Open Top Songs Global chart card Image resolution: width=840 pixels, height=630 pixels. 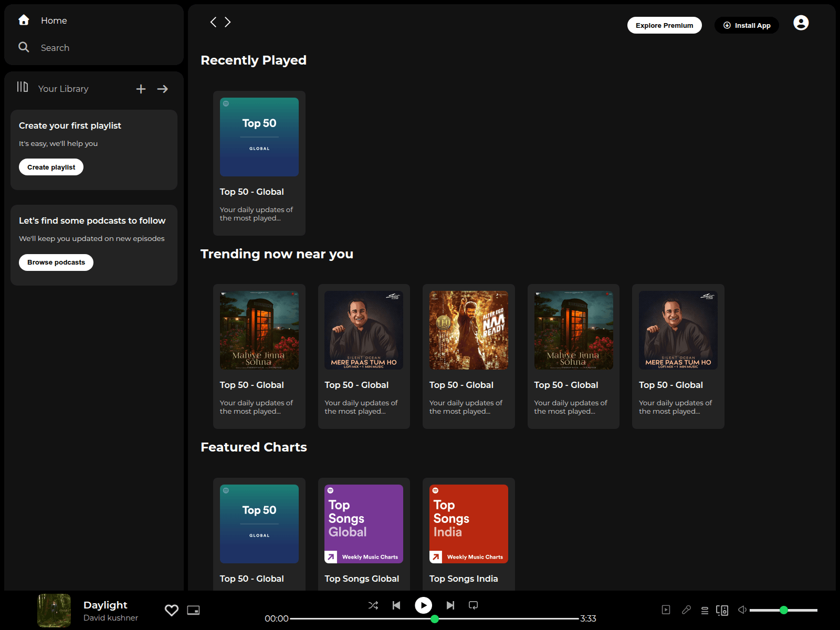tap(364, 534)
